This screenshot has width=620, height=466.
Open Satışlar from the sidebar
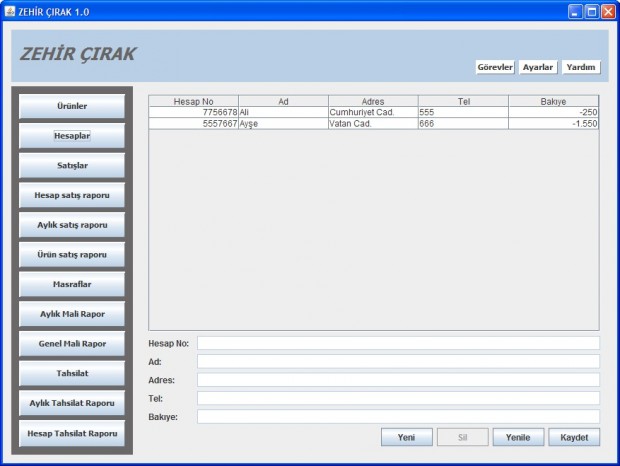coord(72,165)
